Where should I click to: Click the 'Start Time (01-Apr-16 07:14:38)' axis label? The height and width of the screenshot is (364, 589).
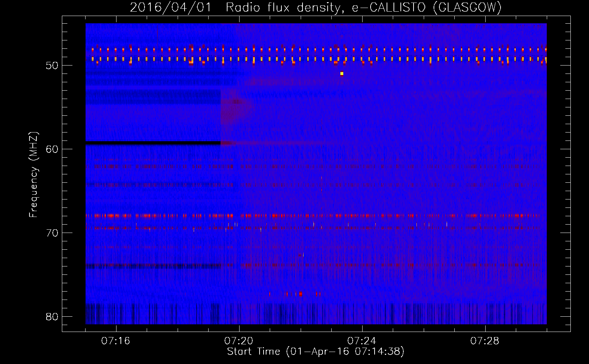[316, 352]
